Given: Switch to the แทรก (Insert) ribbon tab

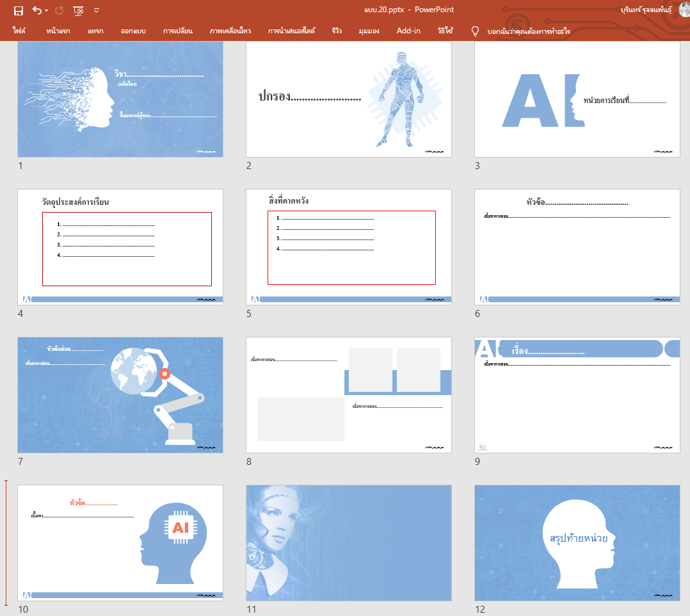Looking at the screenshot, I should pyautogui.click(x=95, y=31).
